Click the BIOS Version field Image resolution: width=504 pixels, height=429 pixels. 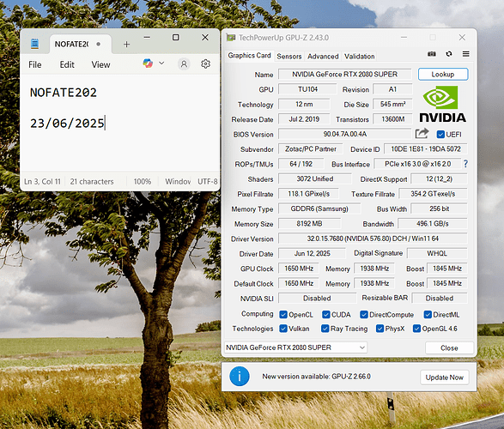pyautogui.click(x=344, y=134)
